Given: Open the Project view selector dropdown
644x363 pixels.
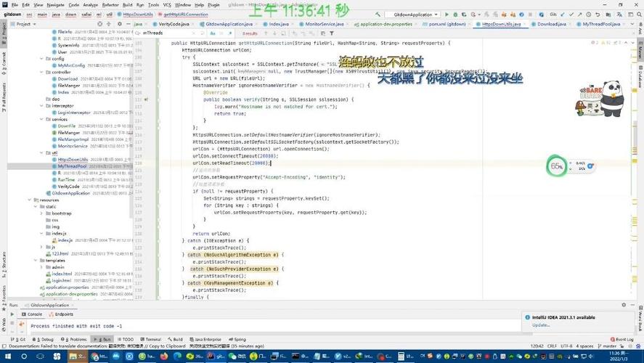Looking at the screenshot, I should [x=26, y=24].
